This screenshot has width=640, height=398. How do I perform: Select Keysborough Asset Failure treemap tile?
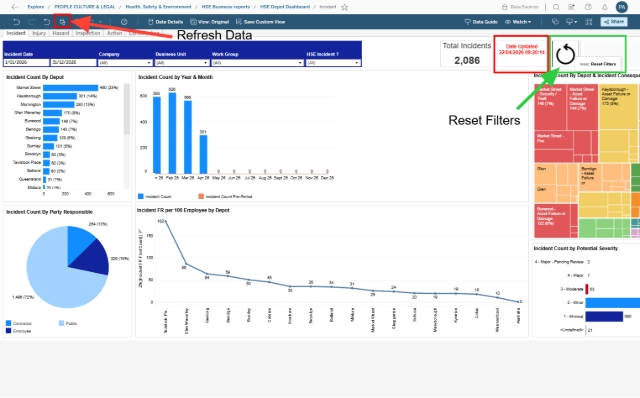619,107
